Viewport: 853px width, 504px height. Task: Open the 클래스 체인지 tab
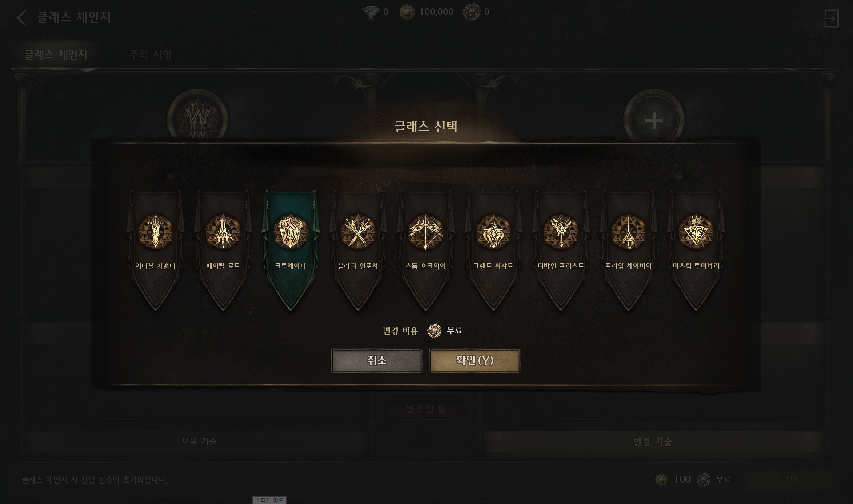(56, 54)
